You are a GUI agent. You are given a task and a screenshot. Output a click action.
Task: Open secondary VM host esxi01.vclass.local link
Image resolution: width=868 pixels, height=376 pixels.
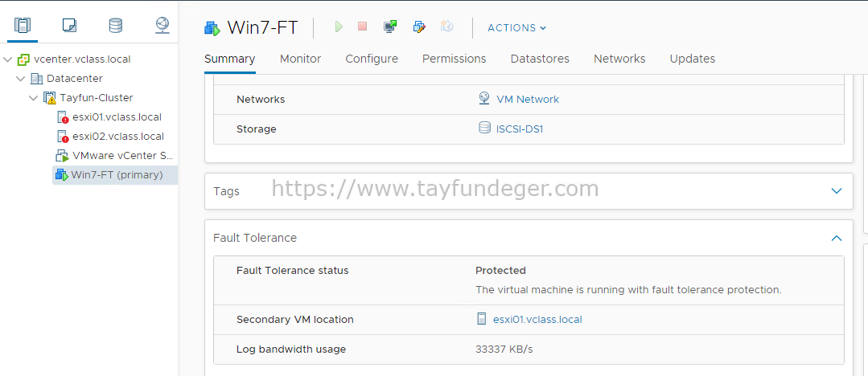(x=537, y=320)
